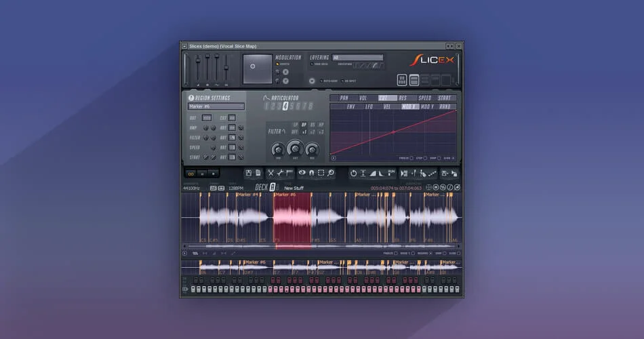Select the x2 filter multiplier
This screenshot has height=339, width=644.
coord(313,132)
